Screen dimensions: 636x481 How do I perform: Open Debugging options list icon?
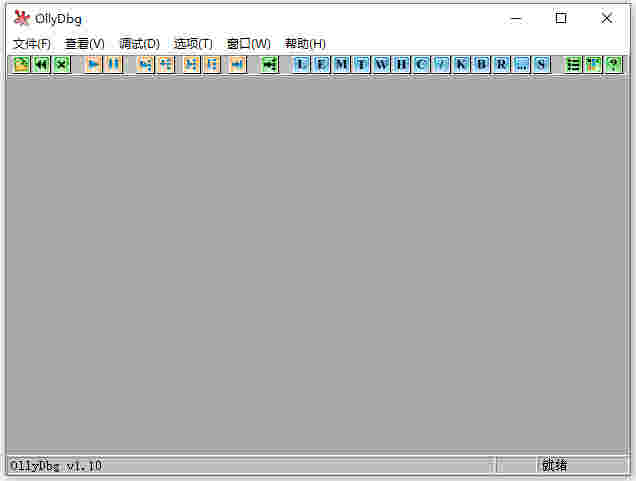573,64
